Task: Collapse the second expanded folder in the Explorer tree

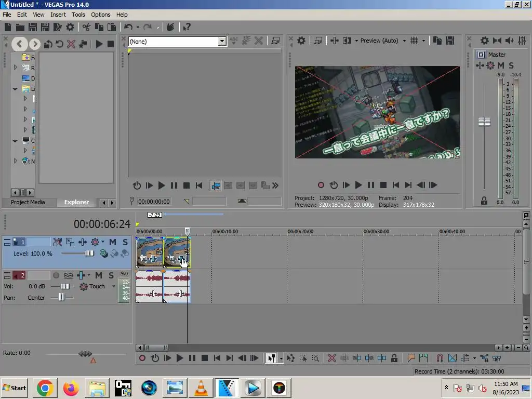Action: (15, 140)
